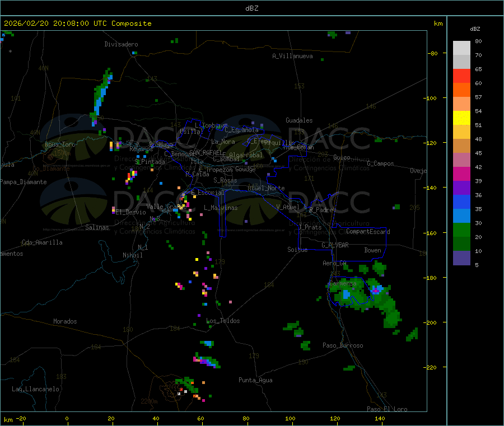
Task: Click the SAN_RAFAEL map label
Action: pos(206,152)
